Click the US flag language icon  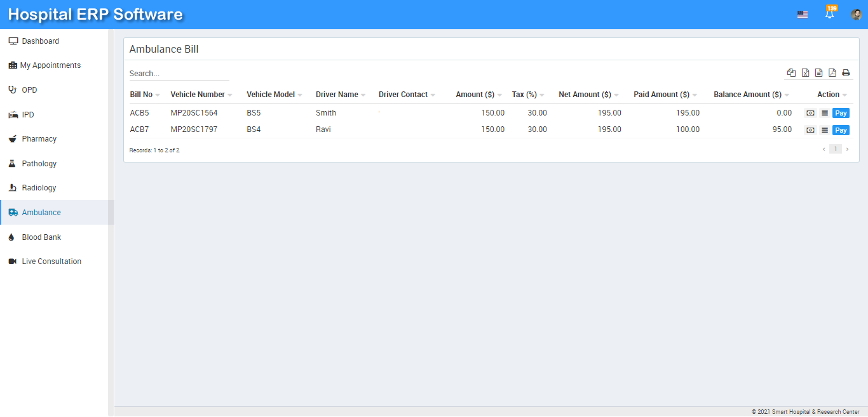(x=803, y=15)
